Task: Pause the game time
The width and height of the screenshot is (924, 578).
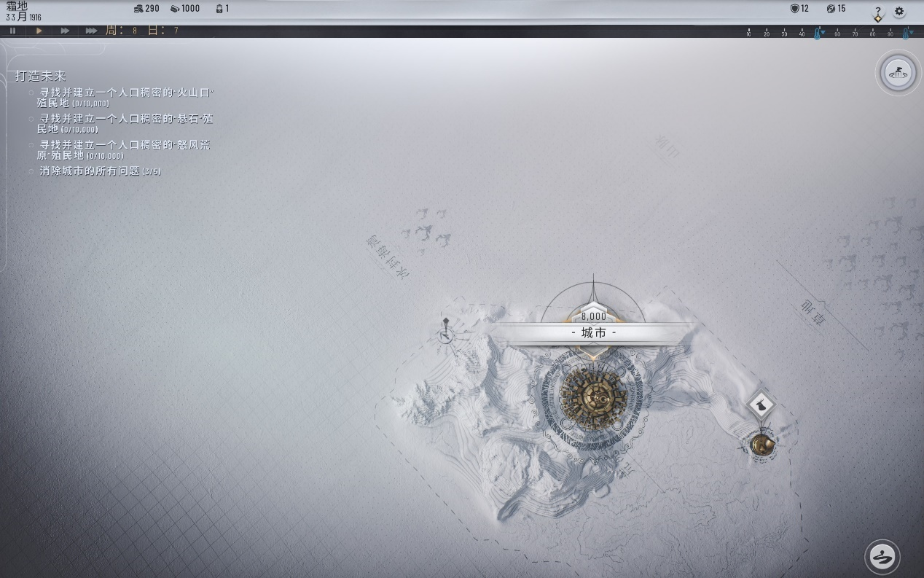Action: [x=12, y=31]
